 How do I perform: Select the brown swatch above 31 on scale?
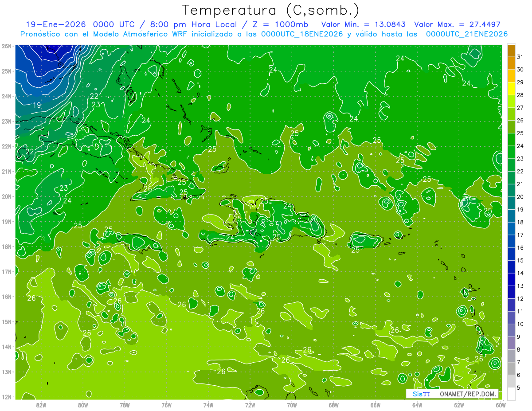[511, 51]
